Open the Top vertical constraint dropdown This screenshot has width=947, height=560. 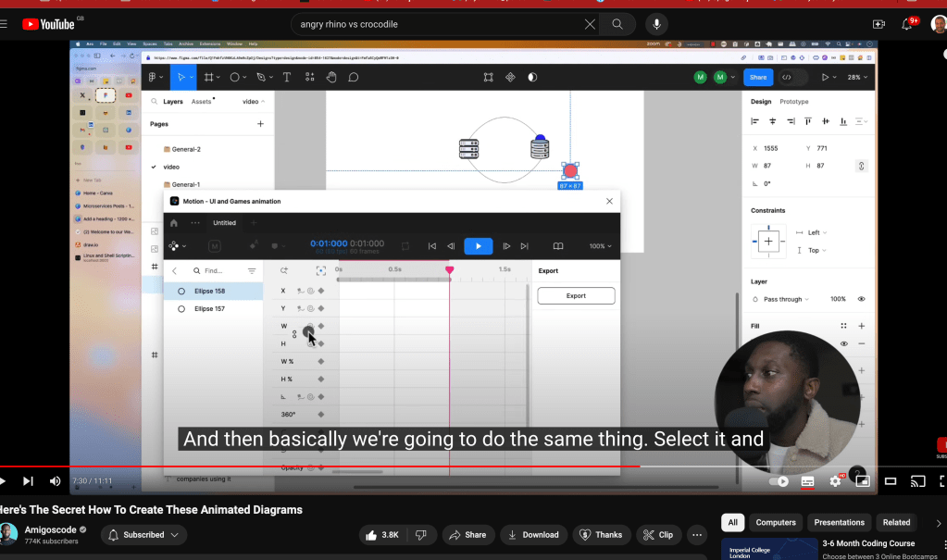coord(816,250)
